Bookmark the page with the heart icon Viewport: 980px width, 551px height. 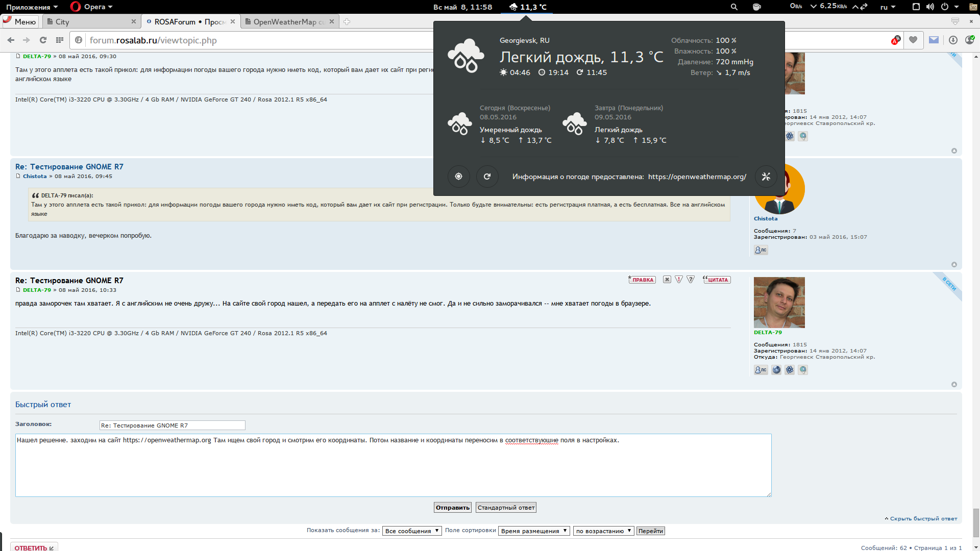913,40
